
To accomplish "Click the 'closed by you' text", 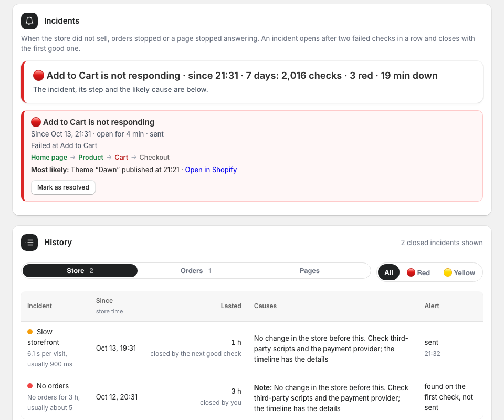I will tap(220, 403).
